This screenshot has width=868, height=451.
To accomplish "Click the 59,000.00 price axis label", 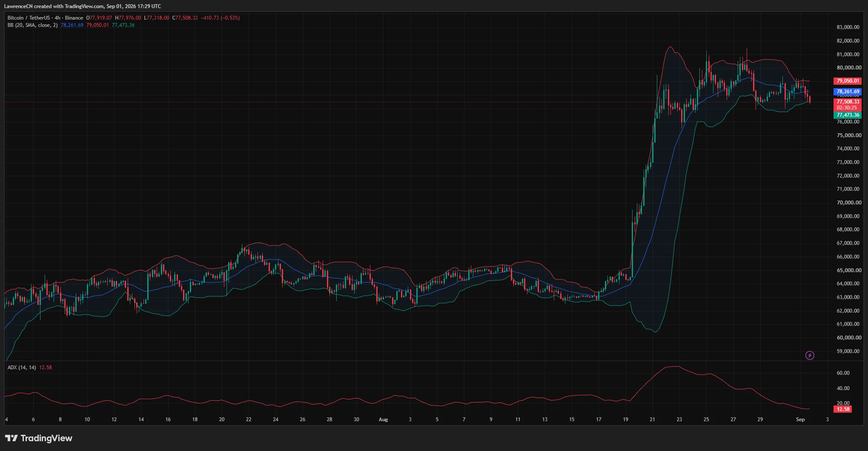I will pyautogui.click(x=848, y=351).
